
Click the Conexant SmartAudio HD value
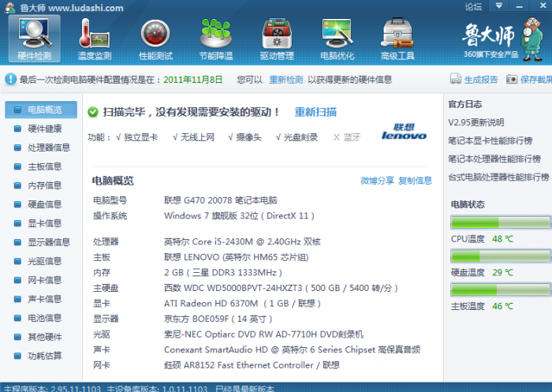coord(293,349)
